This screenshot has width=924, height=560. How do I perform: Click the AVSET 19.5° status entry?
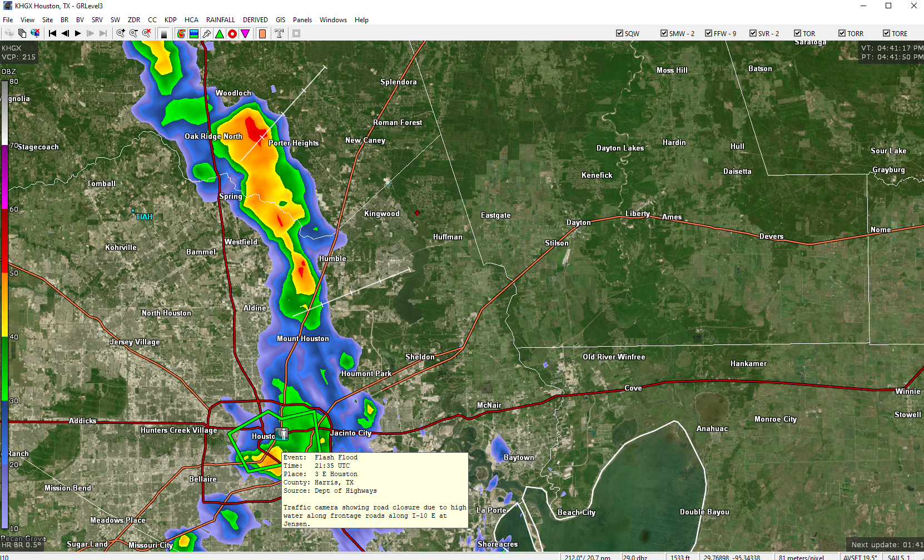(860, 557)
